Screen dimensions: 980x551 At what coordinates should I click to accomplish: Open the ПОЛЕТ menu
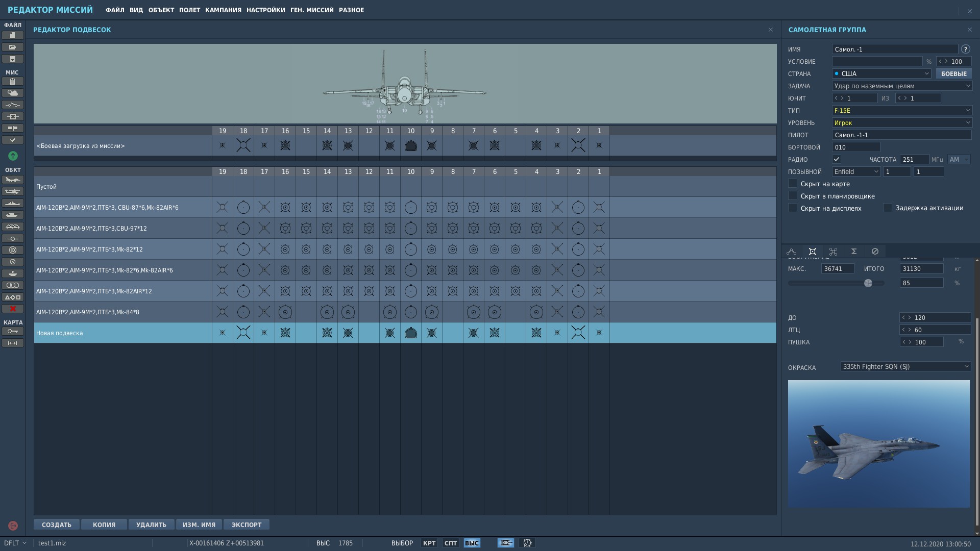pos(189,10)
